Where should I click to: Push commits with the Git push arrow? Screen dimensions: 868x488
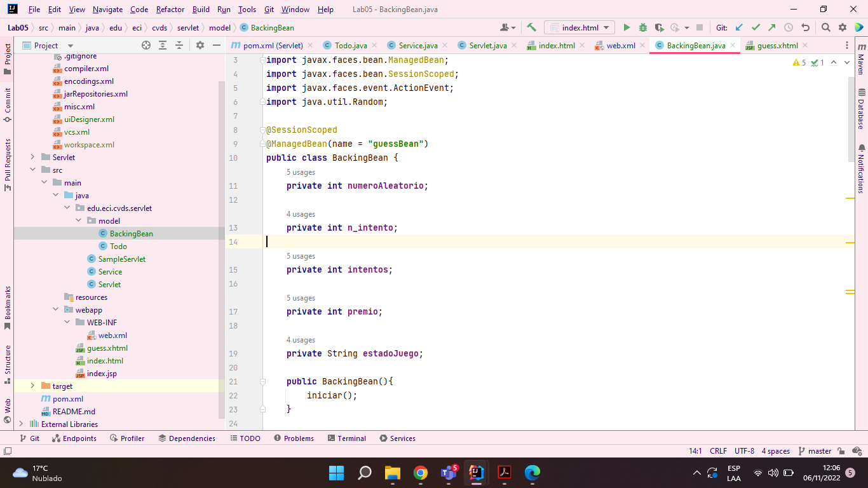(x=771, y=27)
